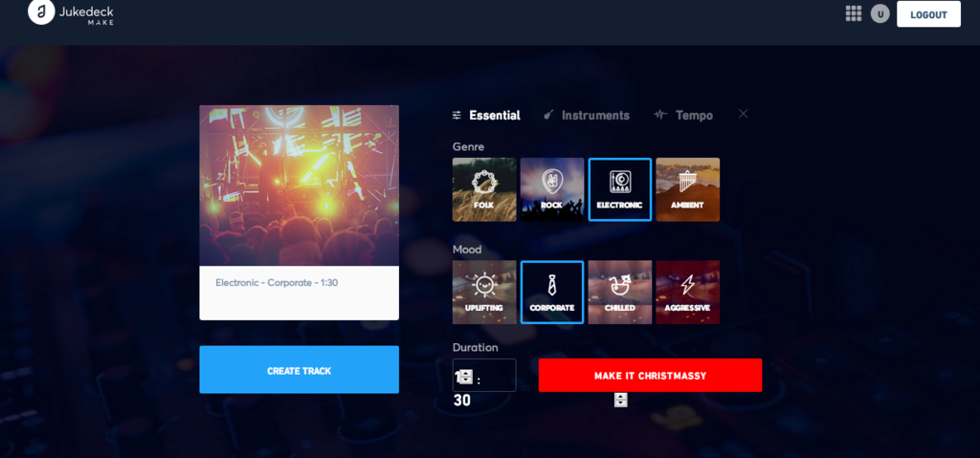Toggle the Electronic genre selection
Image resolution: width=980 pixels, height=458 pixels.
point(620,189)
